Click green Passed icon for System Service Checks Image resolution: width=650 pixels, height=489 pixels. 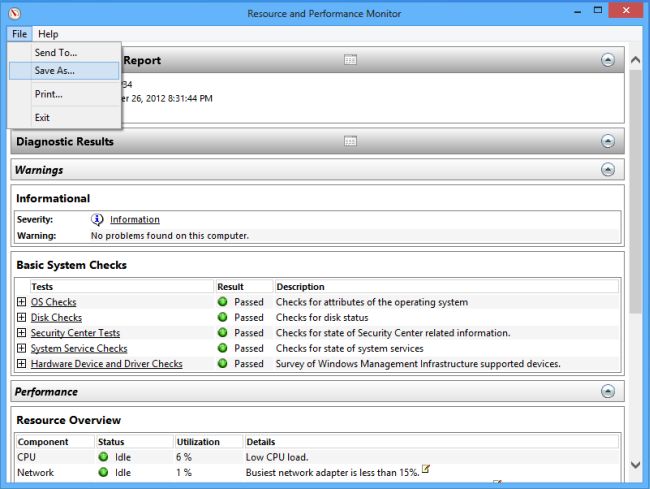223,348
